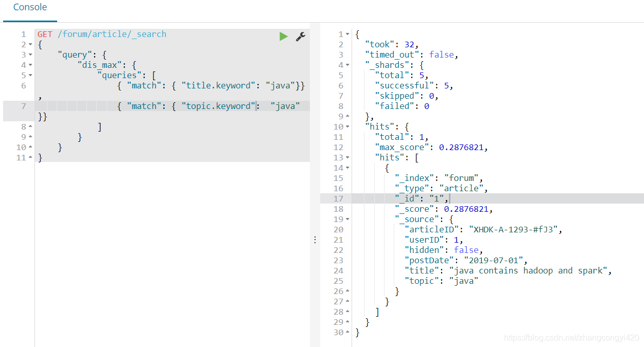Image resolution: width=644 pixels, height=347 pixels.
Task: Click the "title.keyword" match clause
Action: pos(211,85)
